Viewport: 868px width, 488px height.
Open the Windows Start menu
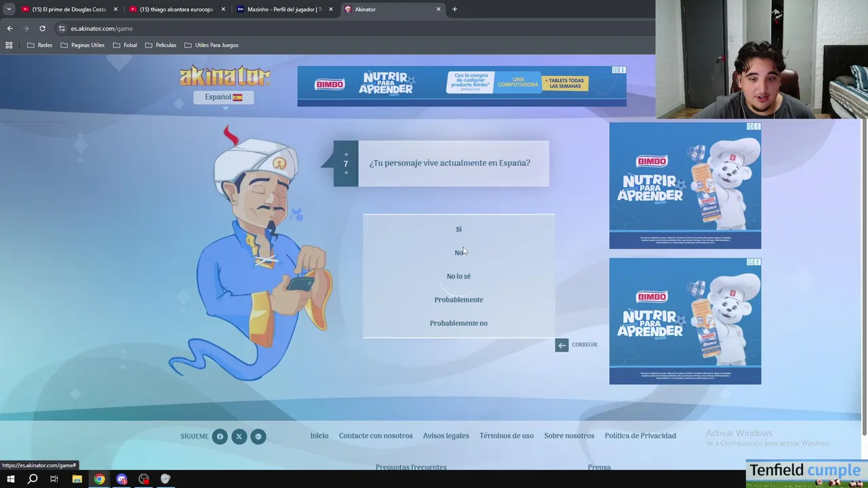pos(10,479)
